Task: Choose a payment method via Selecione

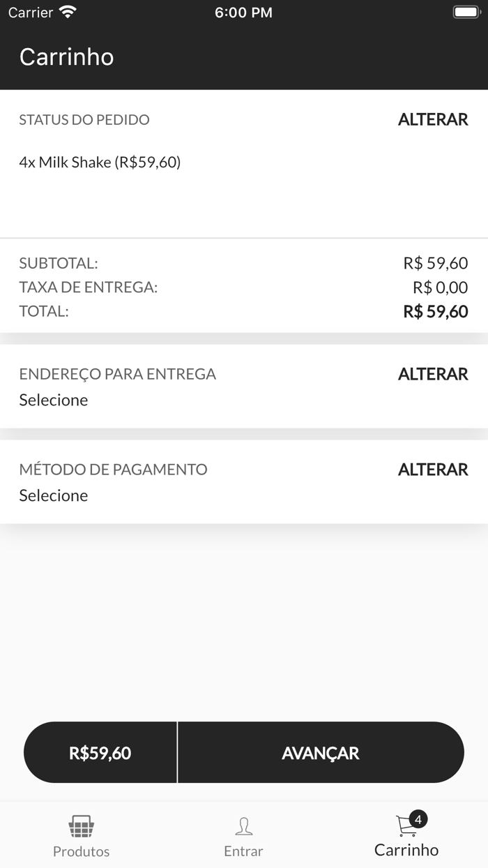Action: (54, 495)
